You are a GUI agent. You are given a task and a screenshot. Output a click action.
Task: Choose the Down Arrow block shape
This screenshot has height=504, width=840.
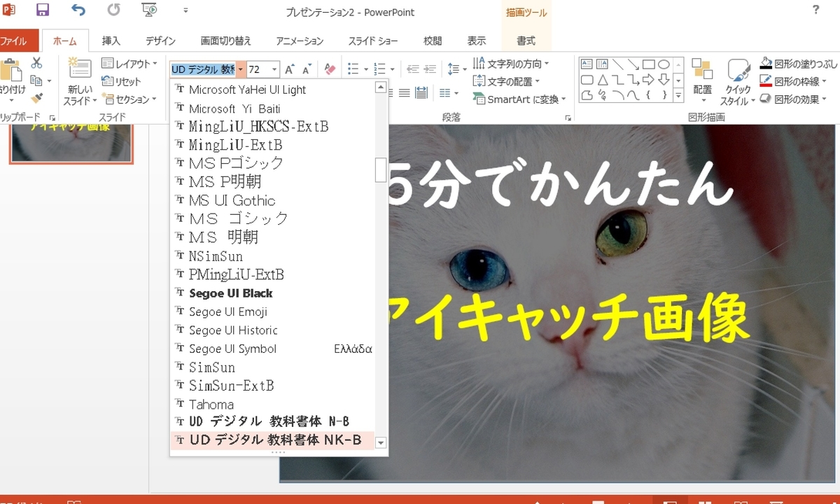664,80
